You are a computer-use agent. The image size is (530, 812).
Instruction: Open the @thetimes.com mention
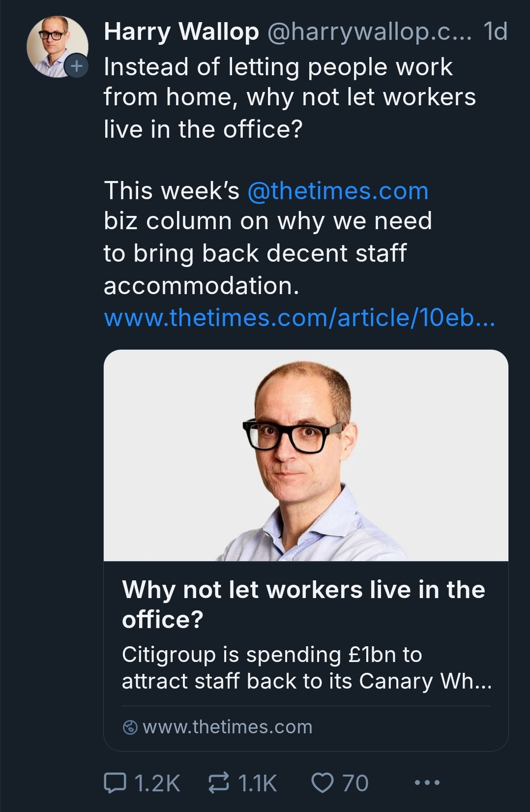pyautogui.click(x=338, y=191)
